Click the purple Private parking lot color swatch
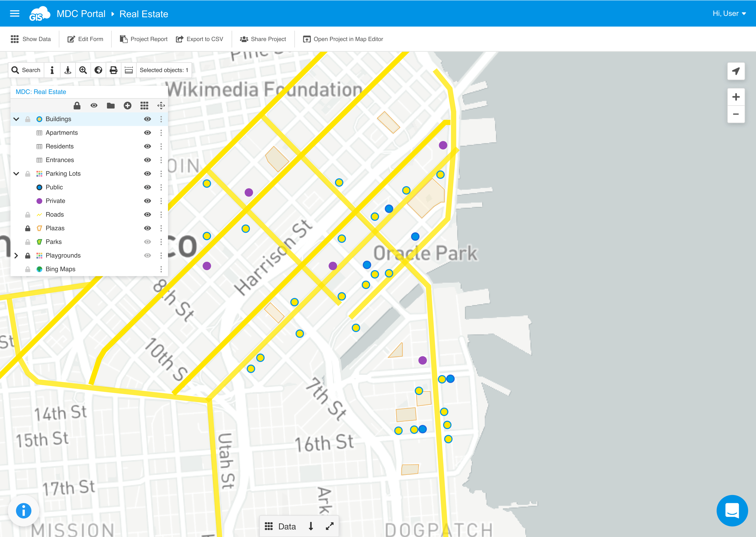Image resolution: width=756 pixels, height=537 pixels. coord(39,201)
